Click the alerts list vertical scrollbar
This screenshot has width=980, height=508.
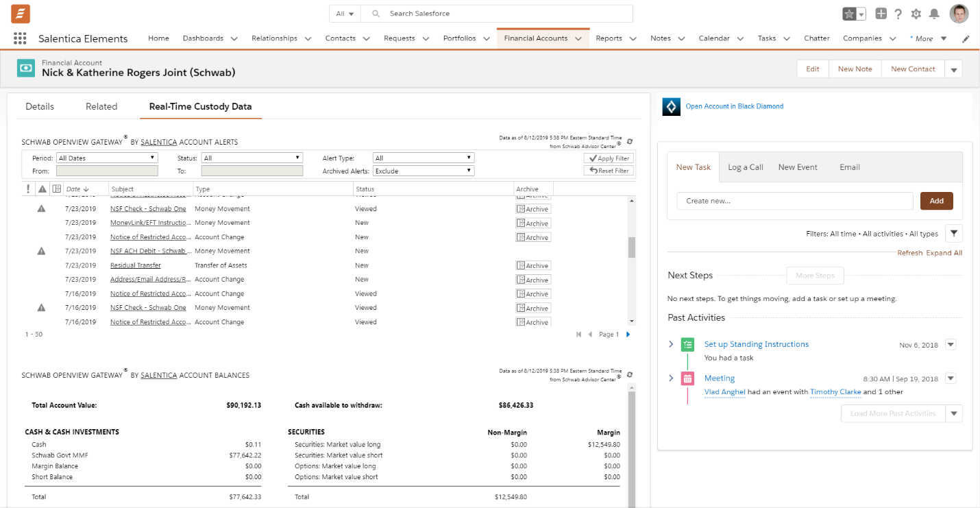click(x=632, y=247)
